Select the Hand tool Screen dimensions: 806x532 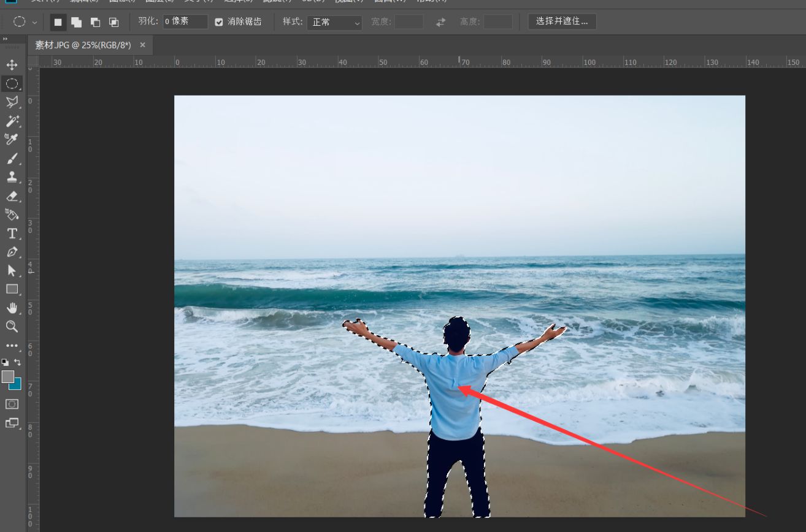pyautogui.click(x=12, y=307)
